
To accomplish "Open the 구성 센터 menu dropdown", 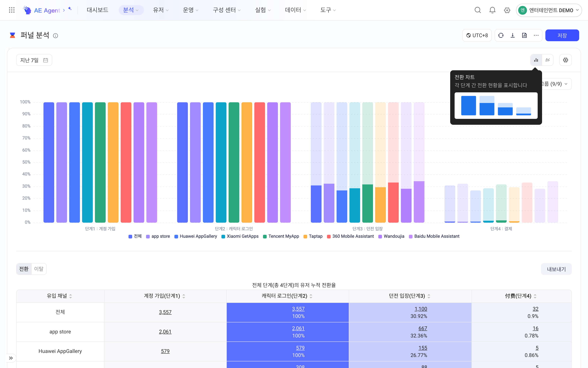I will [x=226, y=10].
